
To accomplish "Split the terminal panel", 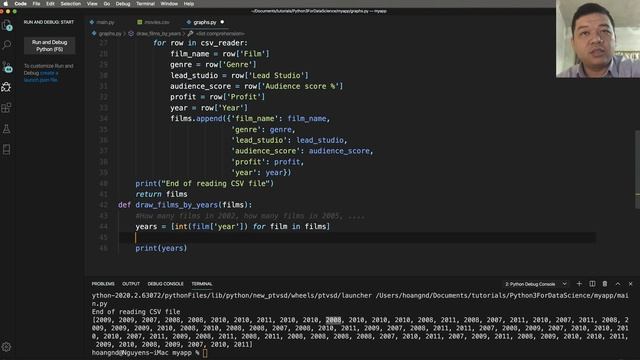I will click(x=592, y=284).
